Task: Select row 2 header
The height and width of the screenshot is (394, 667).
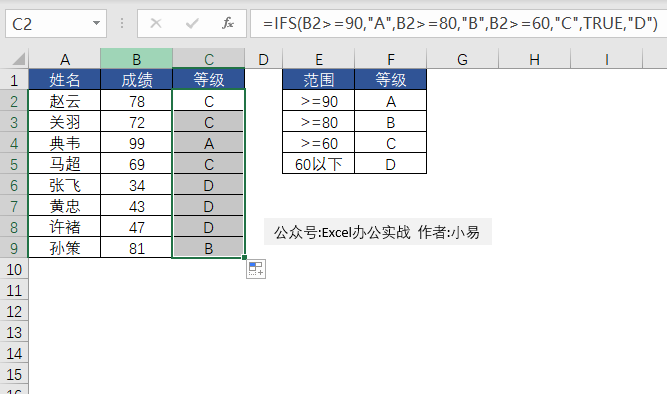Action: (x=14, y=101)
